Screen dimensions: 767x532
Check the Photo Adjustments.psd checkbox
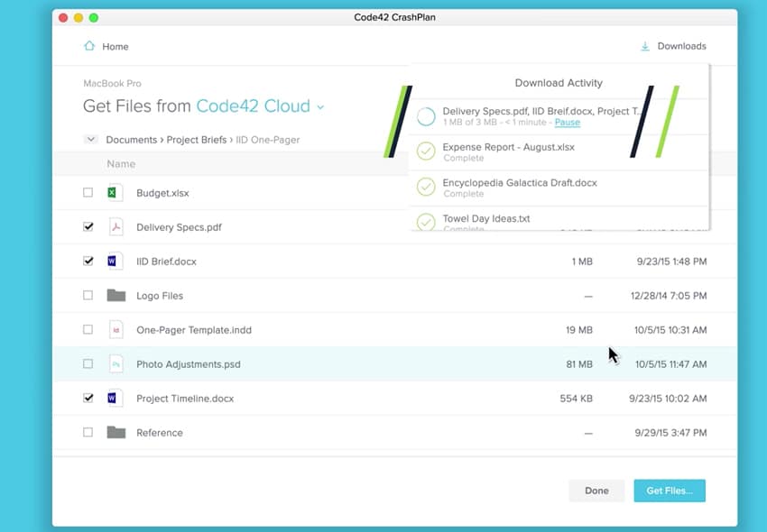click(x=88, y=363)
